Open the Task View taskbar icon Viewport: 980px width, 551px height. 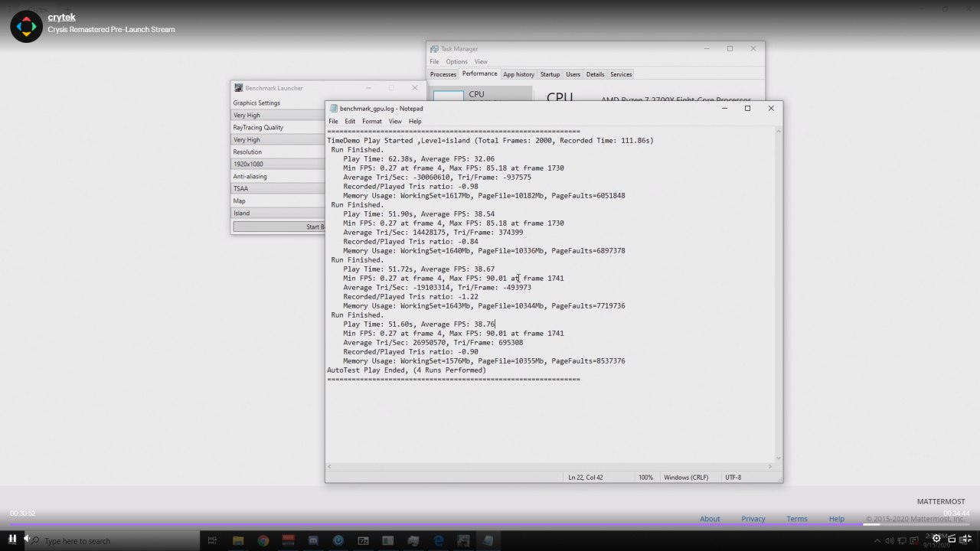tap(212, 540)
